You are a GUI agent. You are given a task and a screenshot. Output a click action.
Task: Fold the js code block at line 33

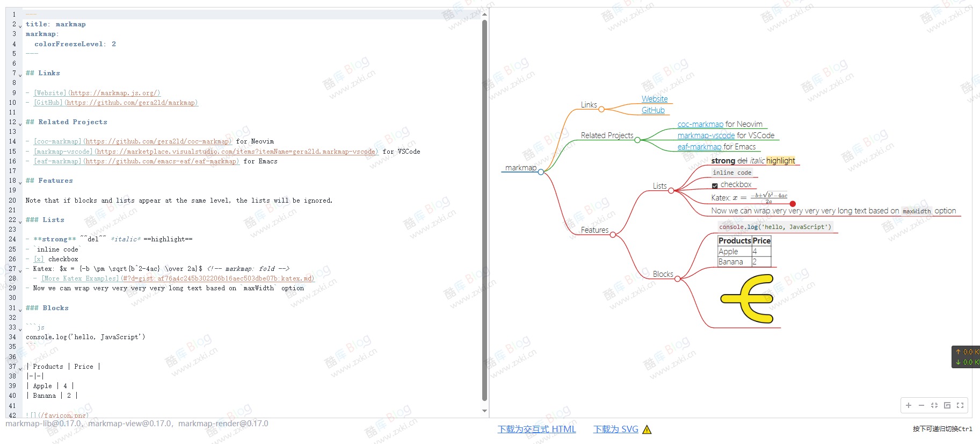click(20, 329)
